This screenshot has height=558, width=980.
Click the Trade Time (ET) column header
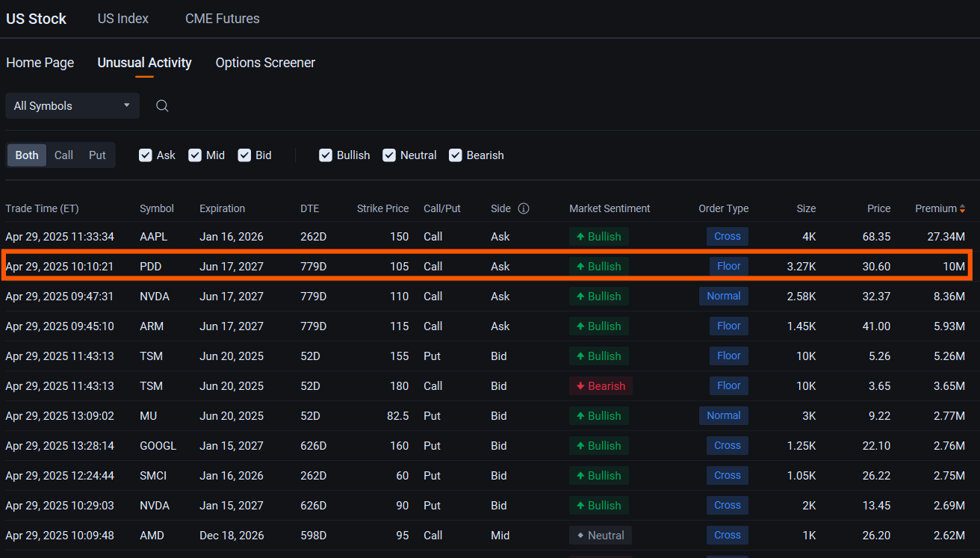pyautogui.click(x=42, y=208)
